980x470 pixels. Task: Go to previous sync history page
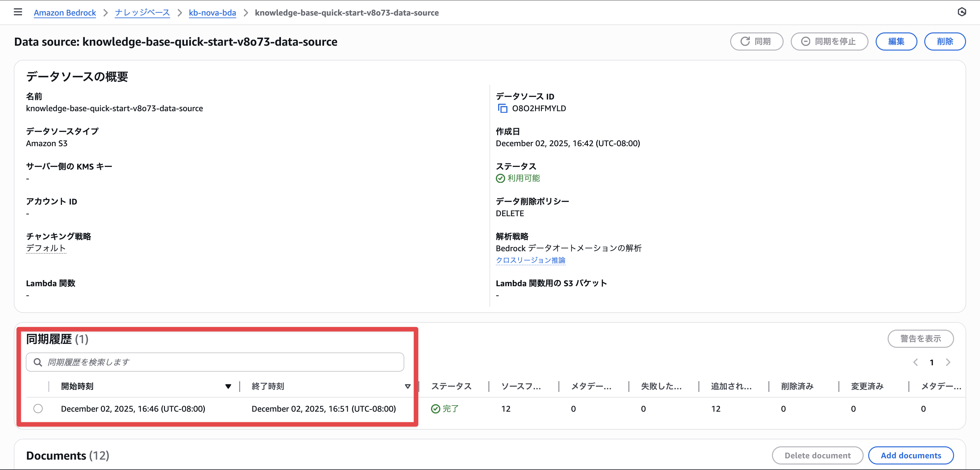915,362
